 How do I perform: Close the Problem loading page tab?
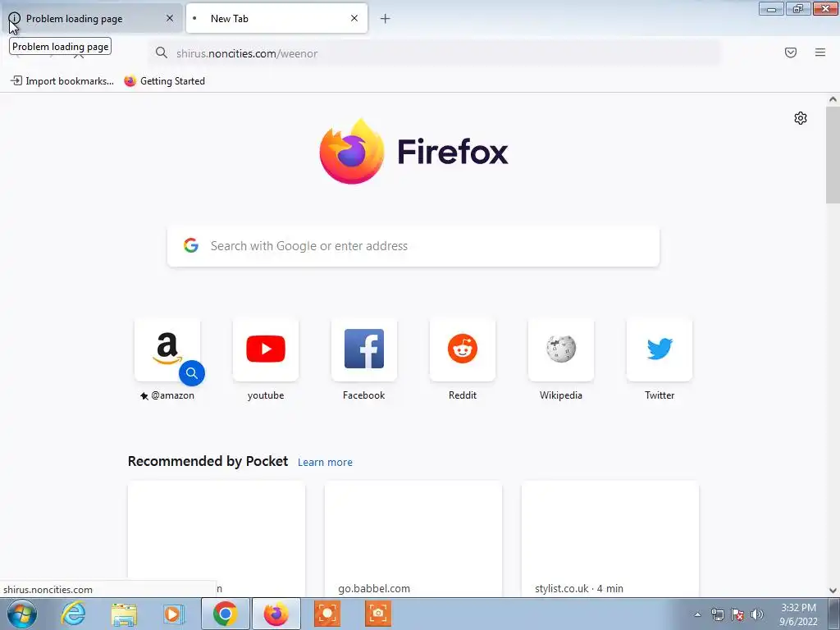(x=170, y=18)
